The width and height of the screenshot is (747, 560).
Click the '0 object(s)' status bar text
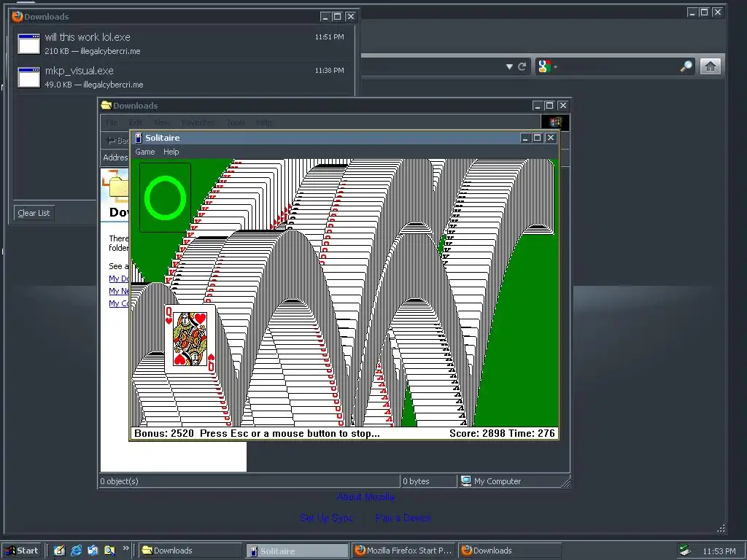[x=119, y=481]
